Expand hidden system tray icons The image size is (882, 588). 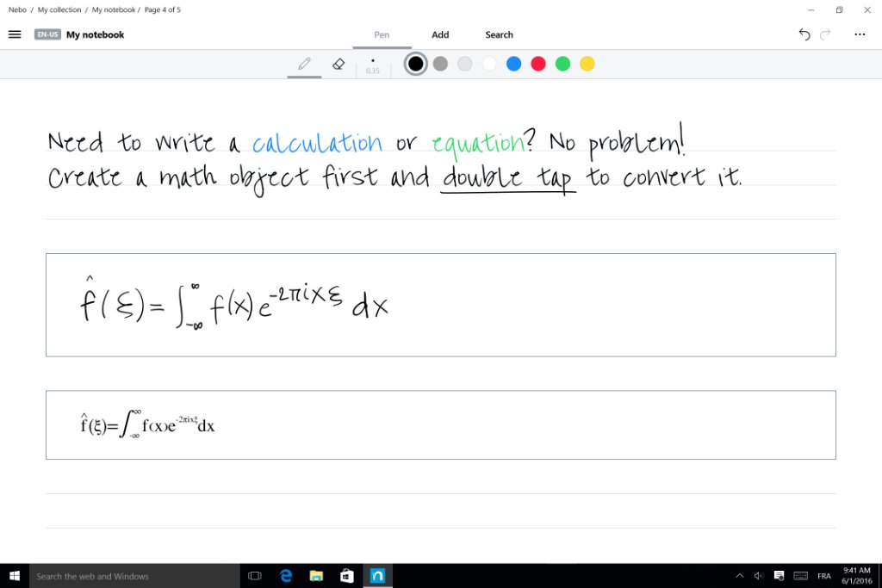pyautogui.click(x=739, y=575)
